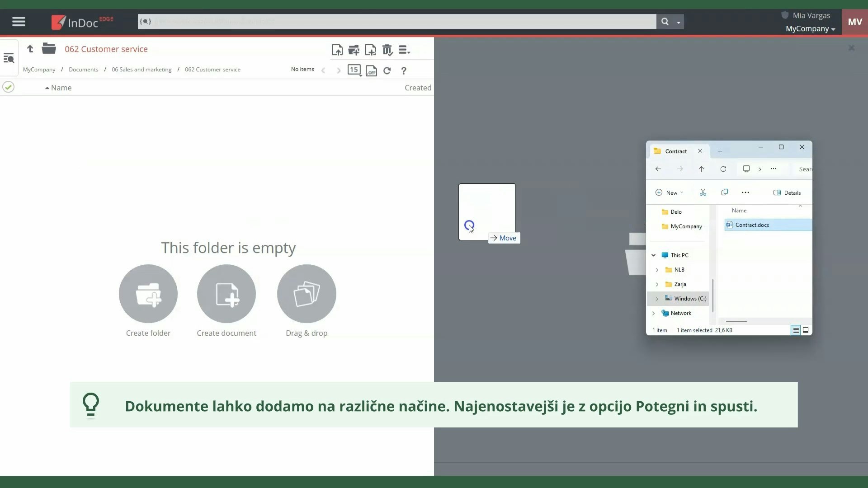868x488 pixels.
Task: Navigate up a folder with the up arrow icon
Action: click(x=30, y=49)
